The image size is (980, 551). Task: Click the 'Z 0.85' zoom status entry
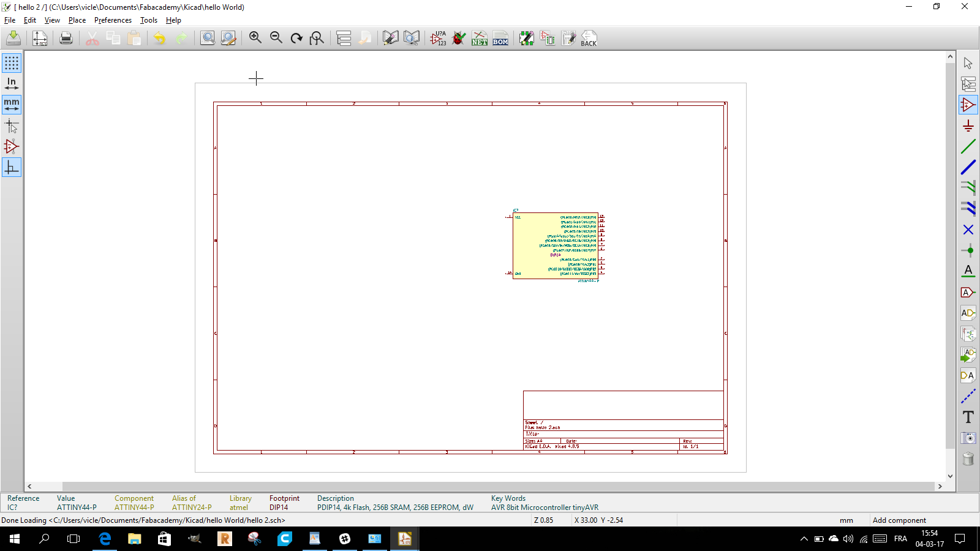544,520
